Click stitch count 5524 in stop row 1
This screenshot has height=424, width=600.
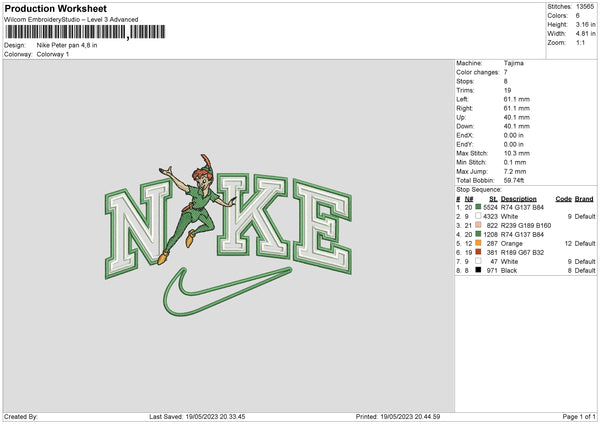(490, 207)
